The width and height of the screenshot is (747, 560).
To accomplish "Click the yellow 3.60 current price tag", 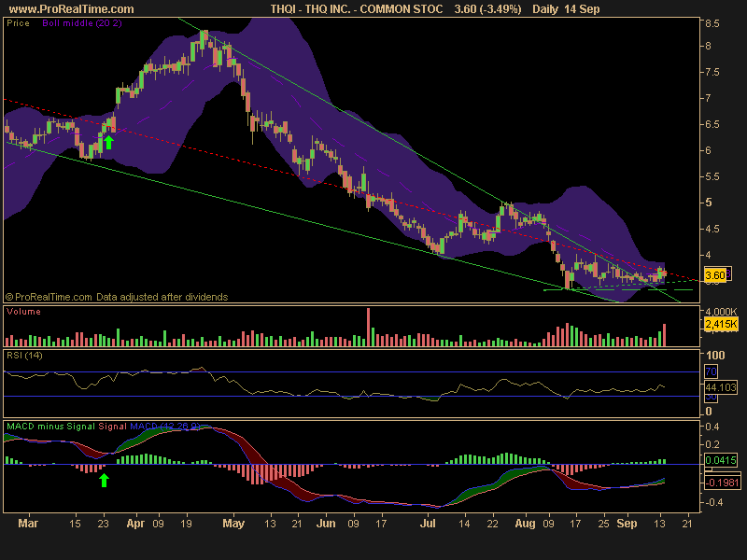I will coord(714,275).
